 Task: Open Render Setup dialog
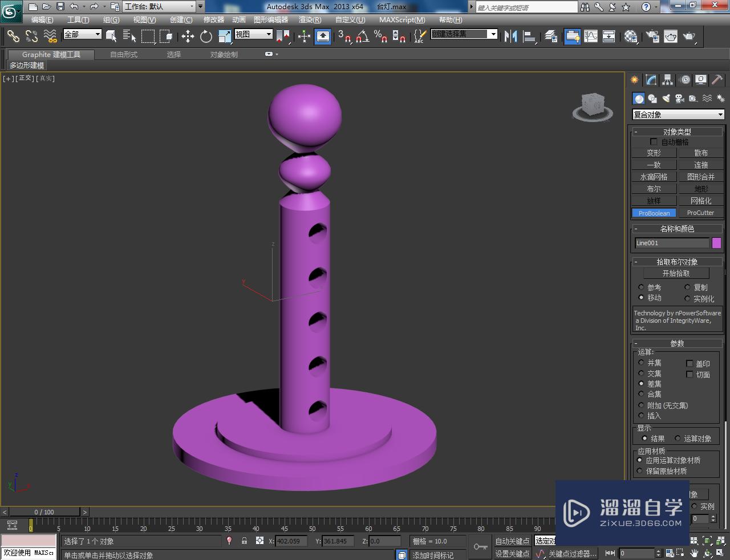pos(652,36)
